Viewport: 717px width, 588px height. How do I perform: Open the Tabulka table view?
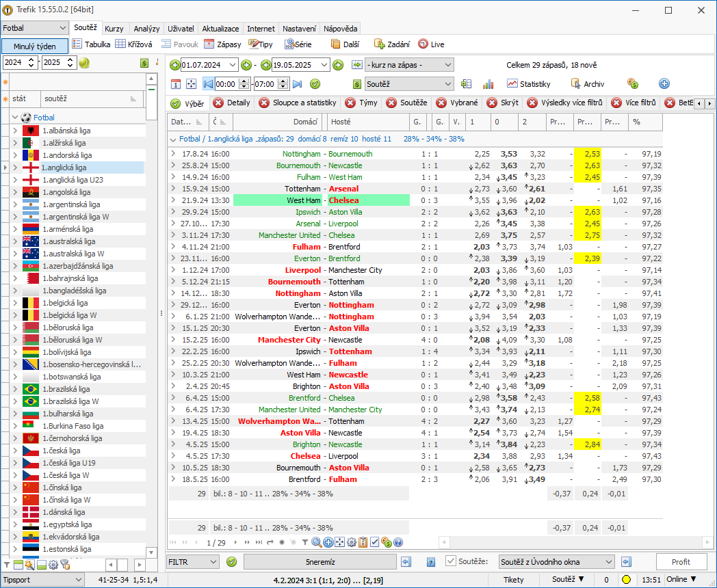coord(91,44)
